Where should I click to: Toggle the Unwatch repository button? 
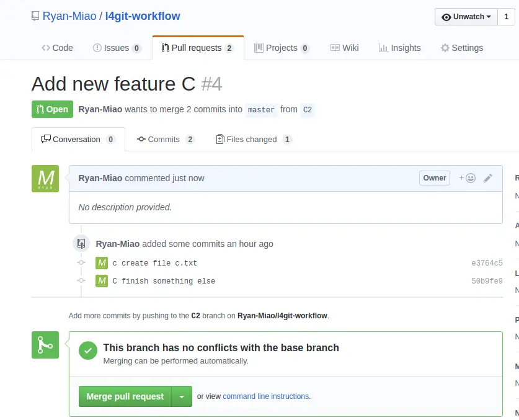point(466,17)
